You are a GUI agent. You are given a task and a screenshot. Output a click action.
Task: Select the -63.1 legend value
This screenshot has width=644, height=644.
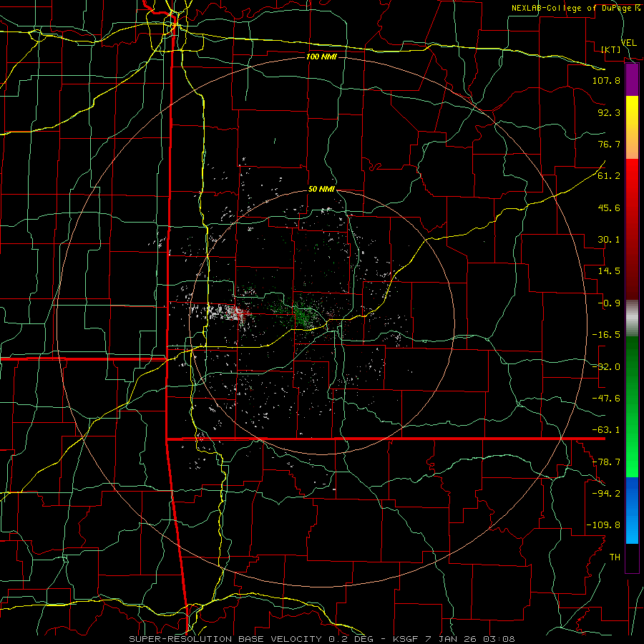[x=606, y=430]
